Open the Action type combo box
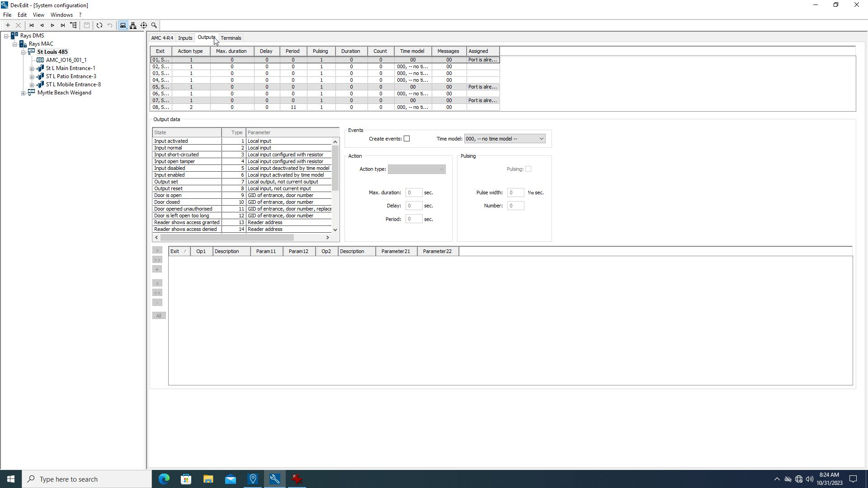This screenshot has width=868, height=488. (x=416, y=169)
